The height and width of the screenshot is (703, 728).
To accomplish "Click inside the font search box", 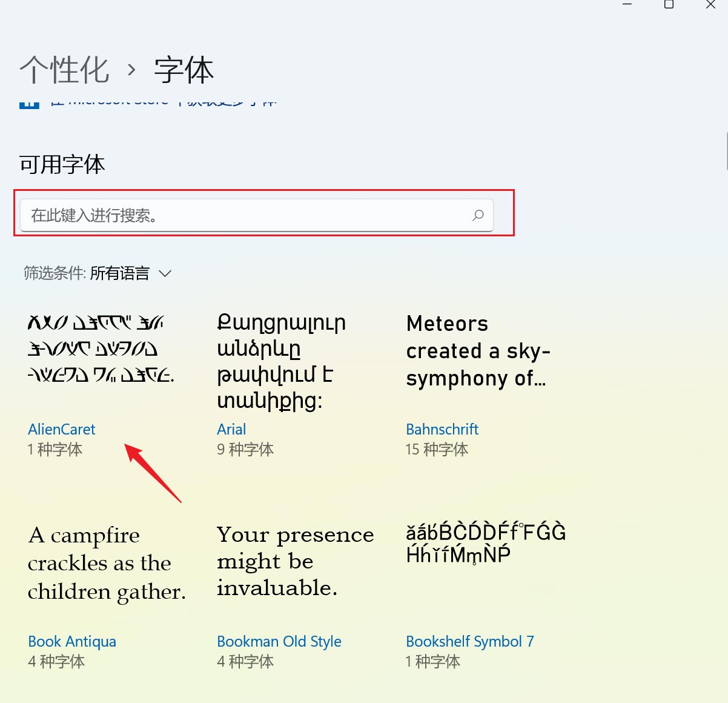I will click(242, 215).
